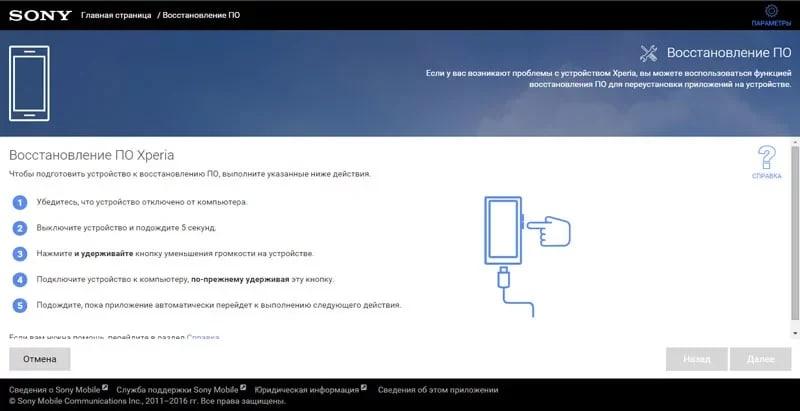This screenshot has height=411, width=800.
Task: Click step 4 text Подключите устройство к компьютеру
Action: pyautogui.click(x=185, y=279)
